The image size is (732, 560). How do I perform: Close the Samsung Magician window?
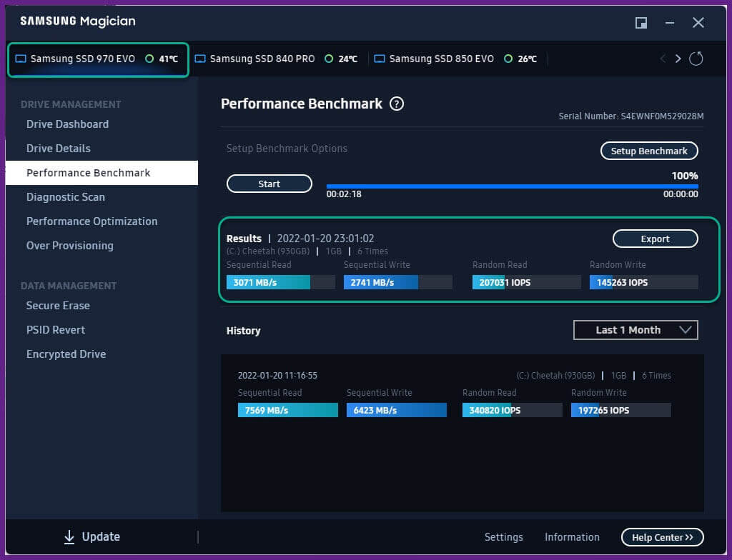[698, 22]
